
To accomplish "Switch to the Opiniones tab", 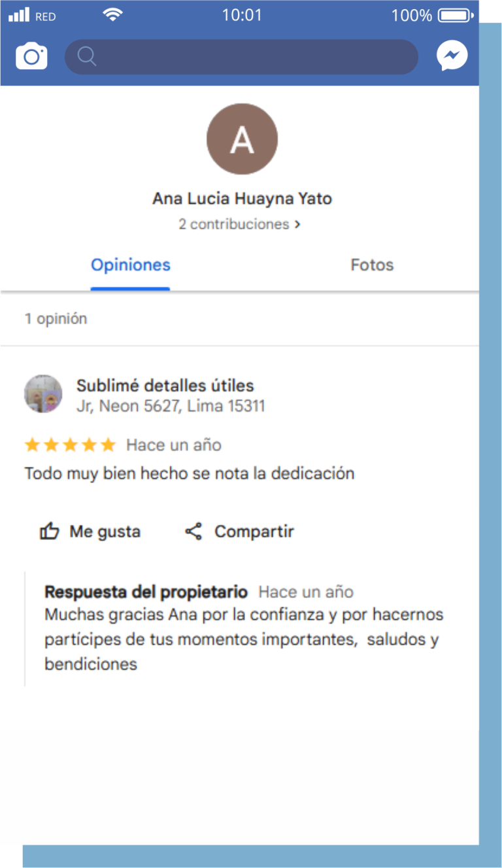I will (x=131, y=265).
